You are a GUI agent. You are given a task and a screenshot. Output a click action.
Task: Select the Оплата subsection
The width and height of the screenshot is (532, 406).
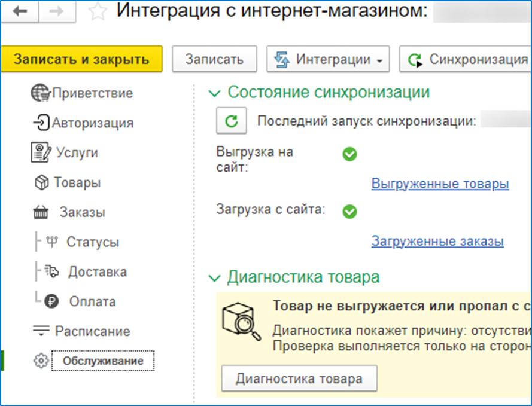pyautogui.click(x=93, y=301)
